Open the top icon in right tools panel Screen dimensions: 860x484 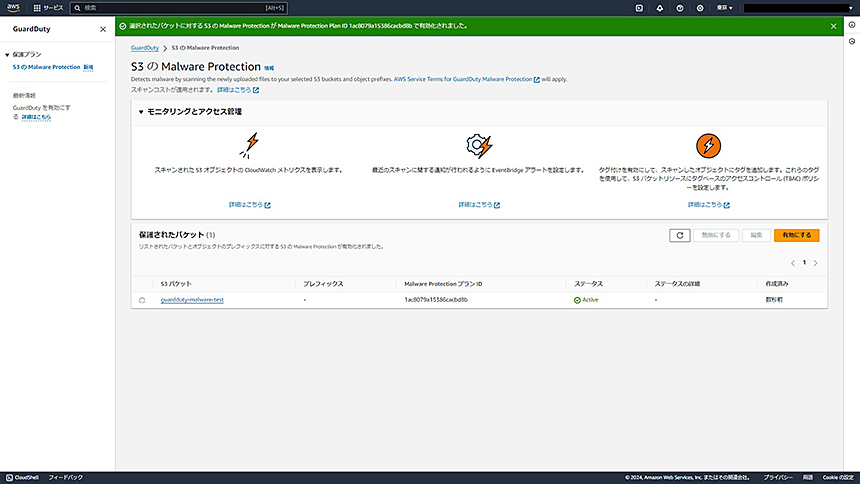point(852,25)
